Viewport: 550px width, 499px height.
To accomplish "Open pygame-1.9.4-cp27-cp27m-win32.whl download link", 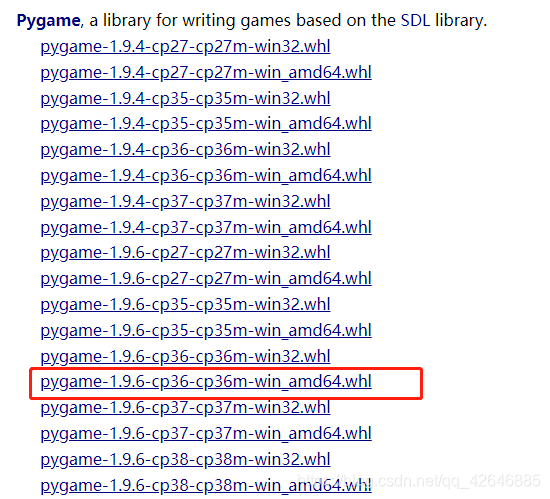I will [x=186, y=47].
